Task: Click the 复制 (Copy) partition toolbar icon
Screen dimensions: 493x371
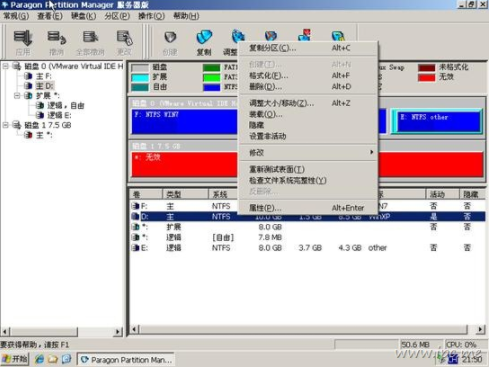Action: click(204, 43)
